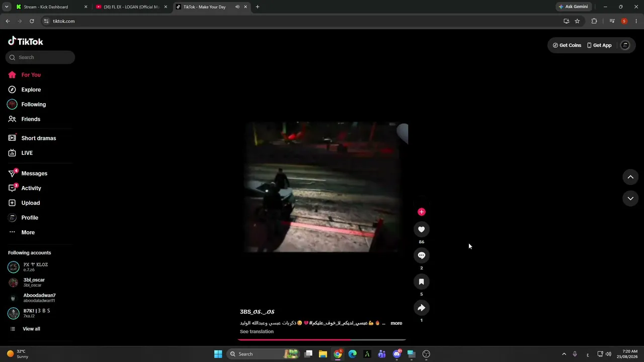Open the Messages inbox icon
Screen dimensions: 644x362
pos(13,173)
